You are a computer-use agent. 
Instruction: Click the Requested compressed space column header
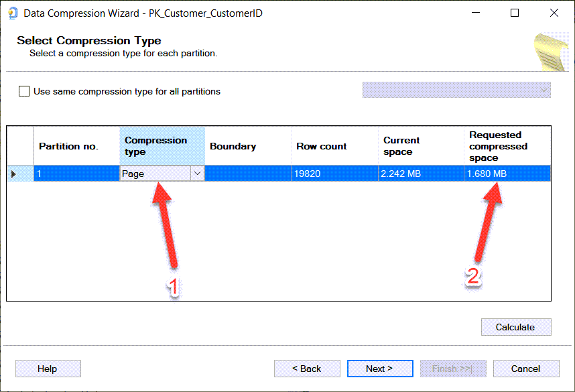pos(507,146)
